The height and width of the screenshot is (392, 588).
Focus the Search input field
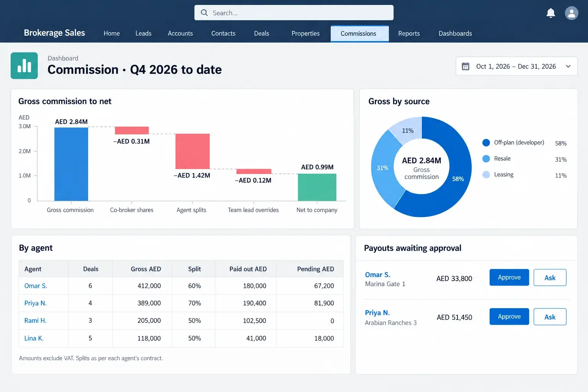click(x=294, y=13)
